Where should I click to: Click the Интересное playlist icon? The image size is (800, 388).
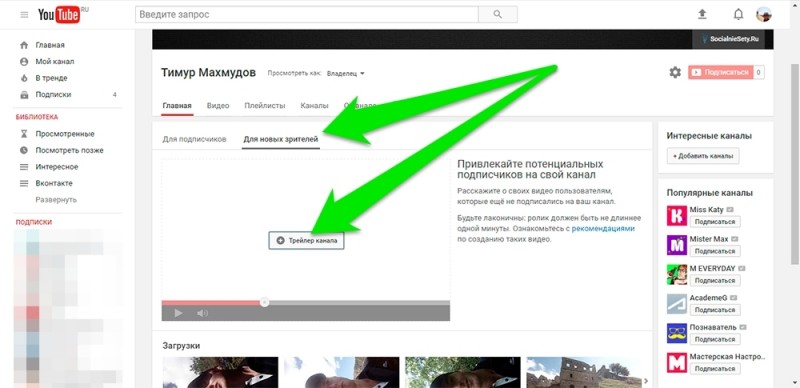(x=24, y=167)
